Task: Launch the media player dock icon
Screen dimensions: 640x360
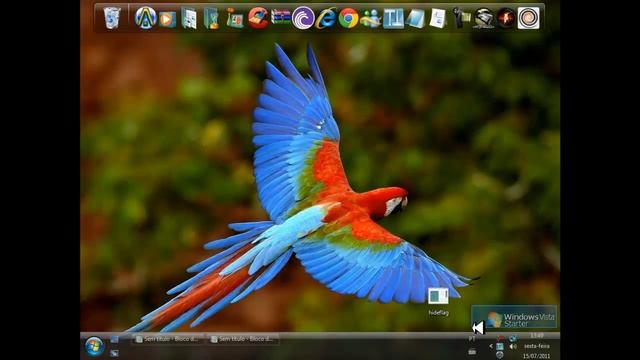Action: tap(167, 19)
